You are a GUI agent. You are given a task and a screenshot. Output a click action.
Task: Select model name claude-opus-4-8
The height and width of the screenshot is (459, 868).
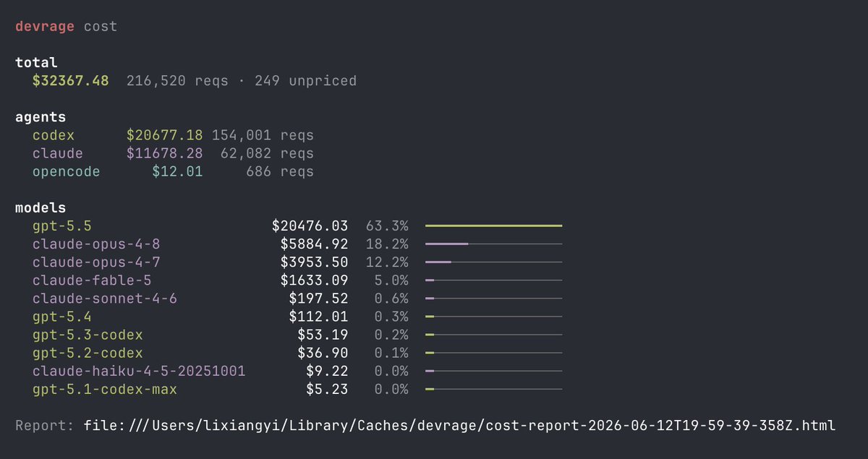[x=95, y=244]
